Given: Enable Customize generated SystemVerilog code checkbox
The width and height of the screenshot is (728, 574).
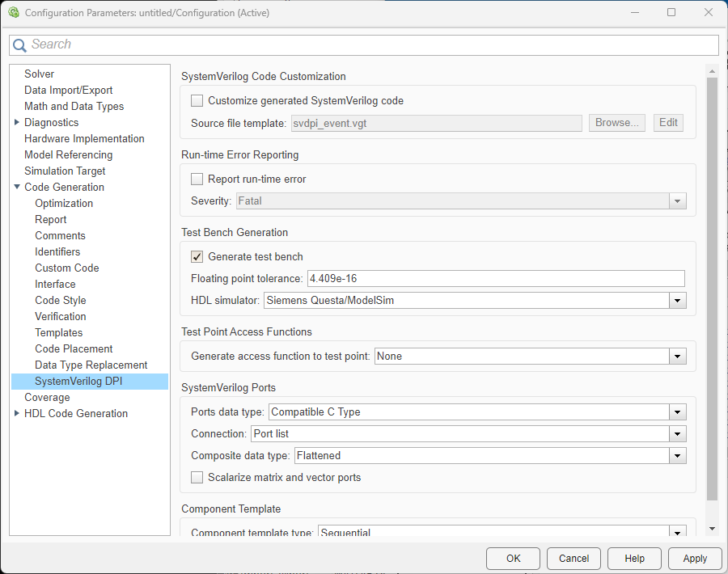Looking at the screenshot, I should (x=197, y=101).
